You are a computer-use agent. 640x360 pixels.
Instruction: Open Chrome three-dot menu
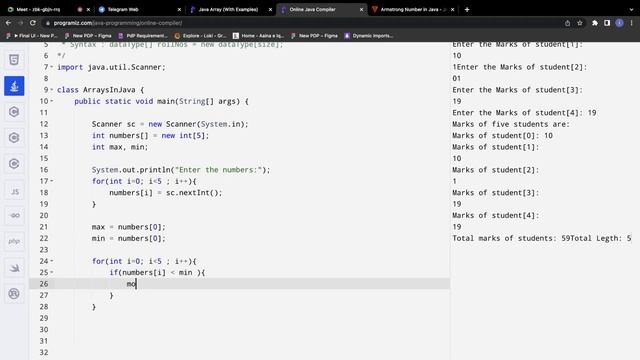[x=631, y=23]
